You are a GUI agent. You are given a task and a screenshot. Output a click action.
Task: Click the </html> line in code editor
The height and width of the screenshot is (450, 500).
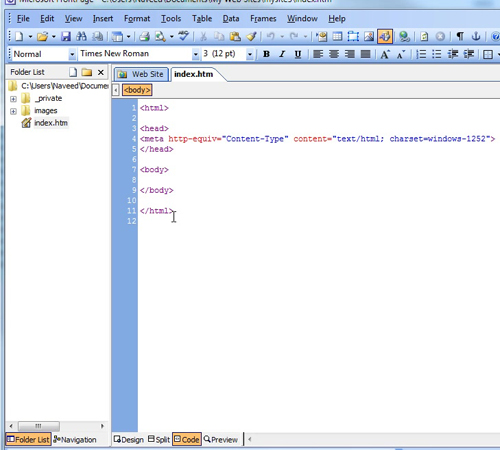(x=157, y=211)
